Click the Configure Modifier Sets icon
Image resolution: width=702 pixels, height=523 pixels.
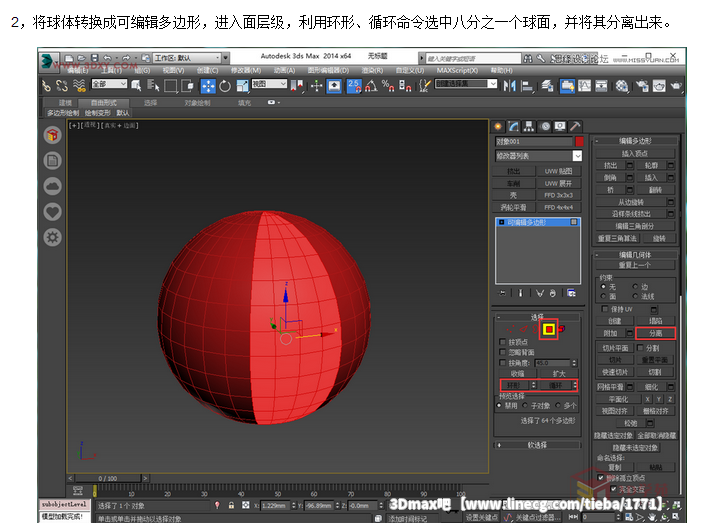[x=572, y=293]
